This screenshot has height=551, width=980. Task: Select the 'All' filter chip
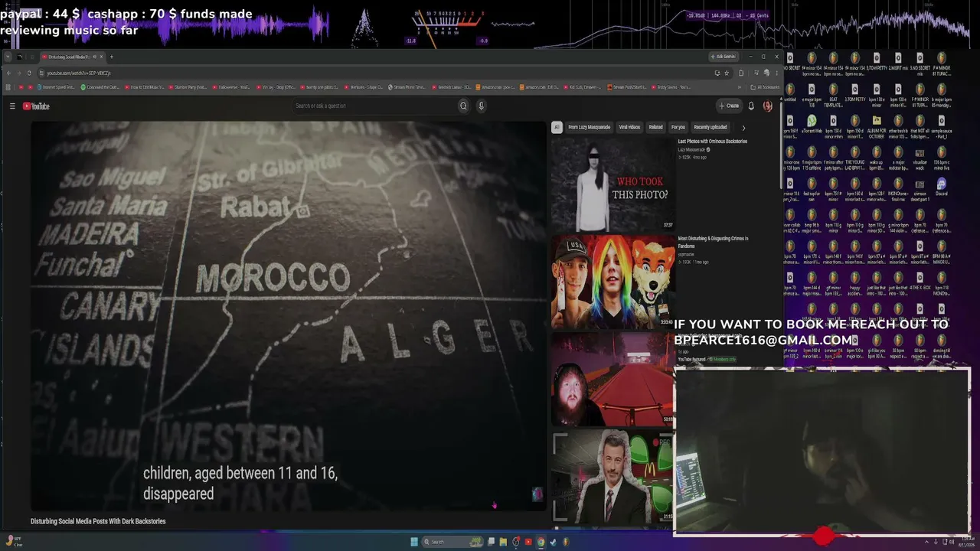coord(557,127)
